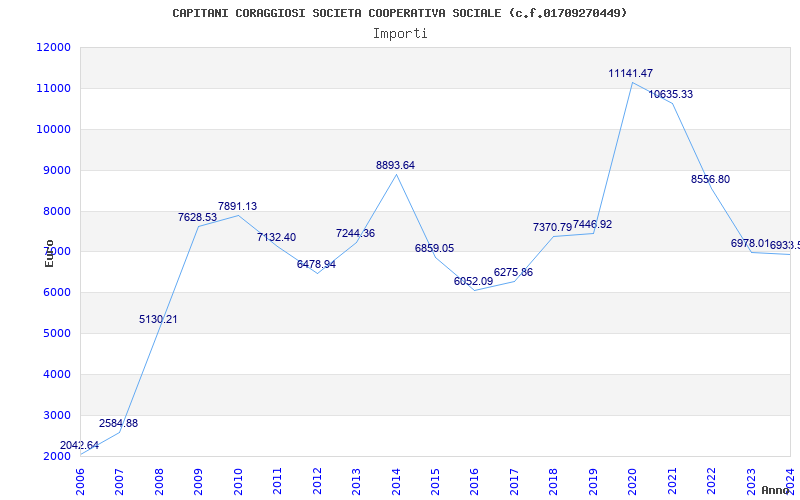Click the data label 5130.21

[158, 319]
